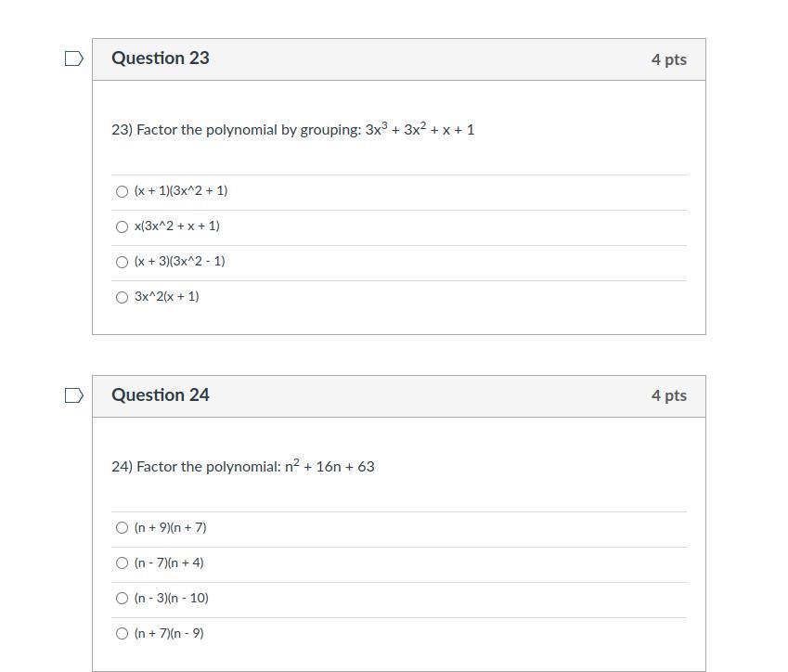Select the radio button for (x + 1)(3x^2 + 1)

[123, 191]
